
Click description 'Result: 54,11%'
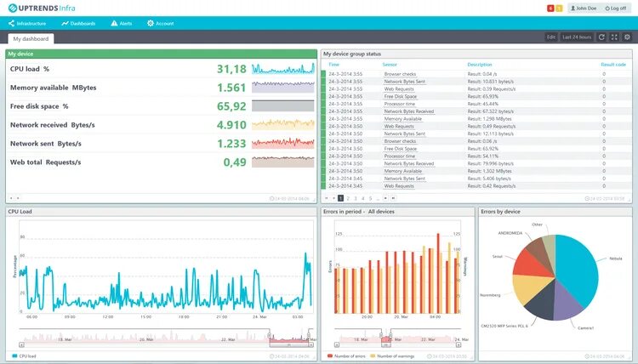pos(483,156)
